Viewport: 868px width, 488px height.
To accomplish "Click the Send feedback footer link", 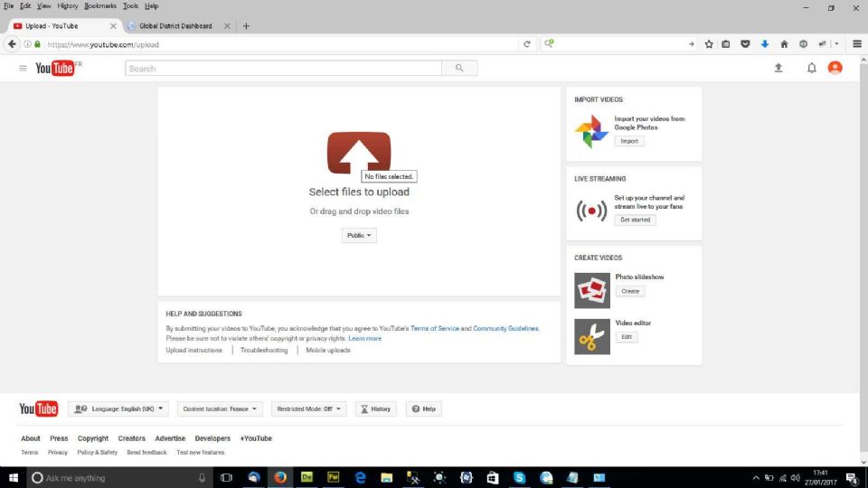I will 146,453.
